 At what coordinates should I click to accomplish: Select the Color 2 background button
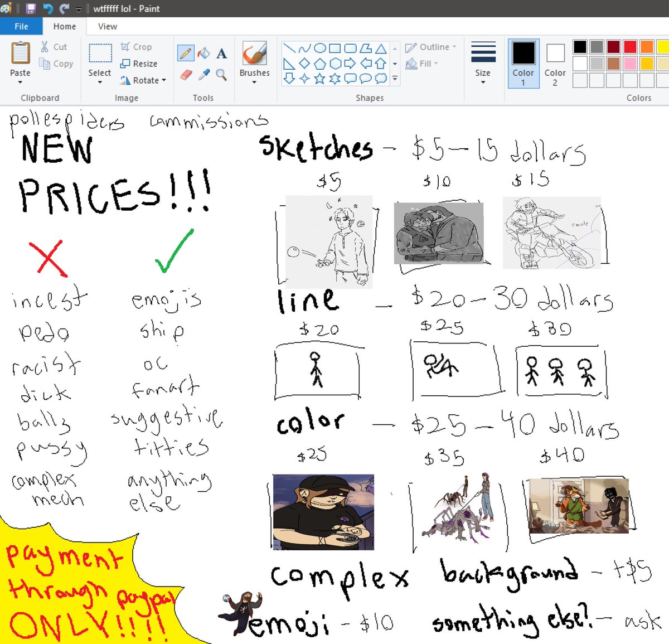point(555,63)
